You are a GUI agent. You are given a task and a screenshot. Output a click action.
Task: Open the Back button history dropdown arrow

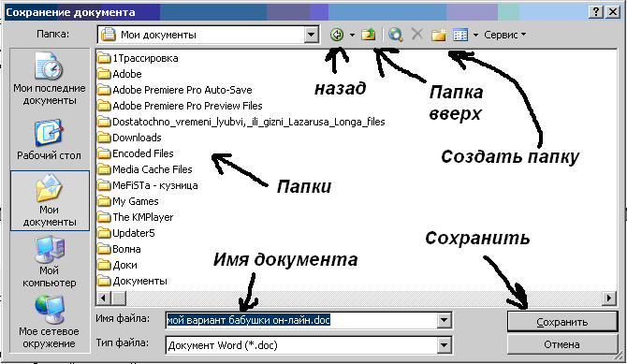point(352,35)
